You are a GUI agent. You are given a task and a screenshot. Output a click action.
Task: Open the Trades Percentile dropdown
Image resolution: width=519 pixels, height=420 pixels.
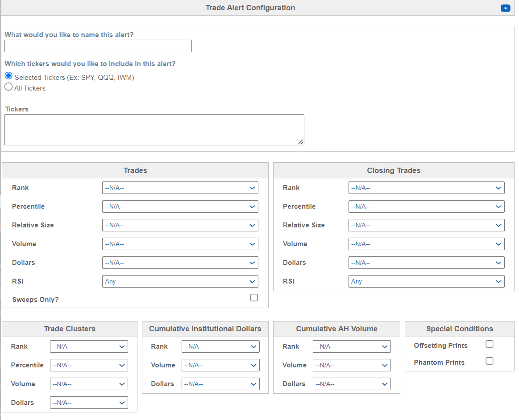coord(180,207)
